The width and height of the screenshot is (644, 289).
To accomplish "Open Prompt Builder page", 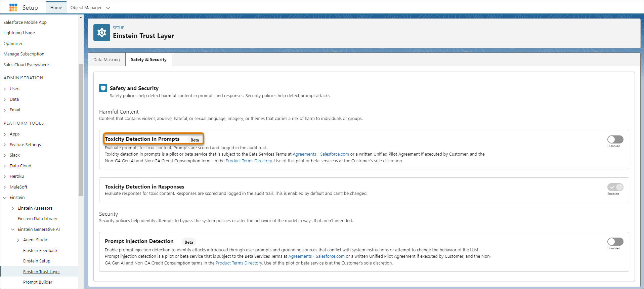I will pos(38,282).
